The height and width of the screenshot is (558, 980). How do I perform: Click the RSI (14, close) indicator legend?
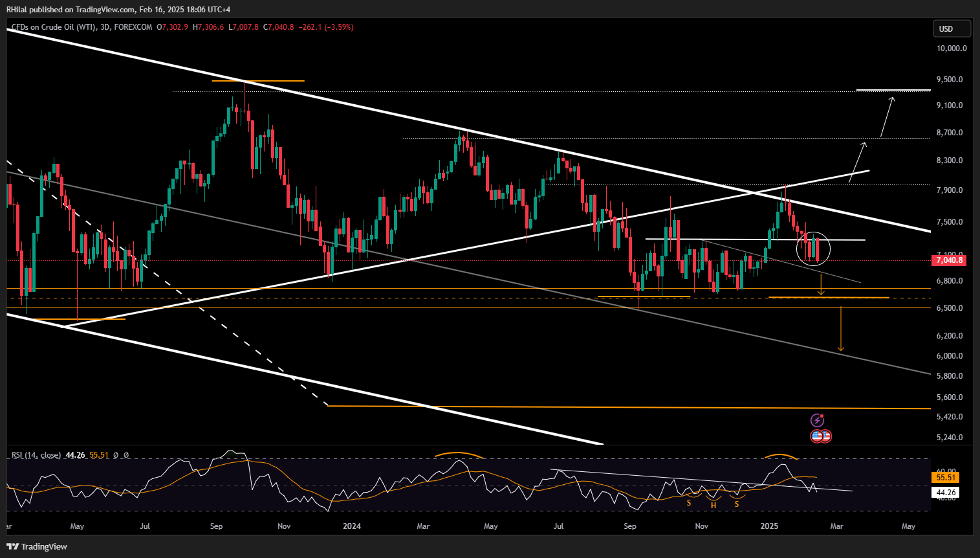point(36,455)
